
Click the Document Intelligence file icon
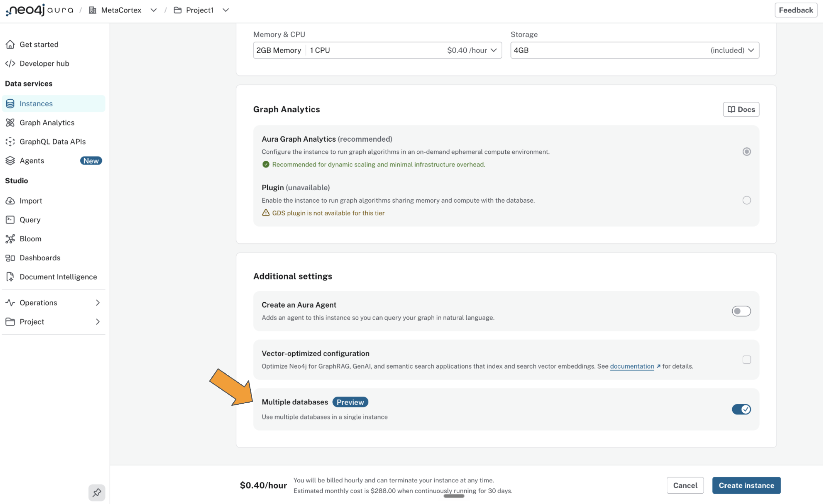coord(10,277)
